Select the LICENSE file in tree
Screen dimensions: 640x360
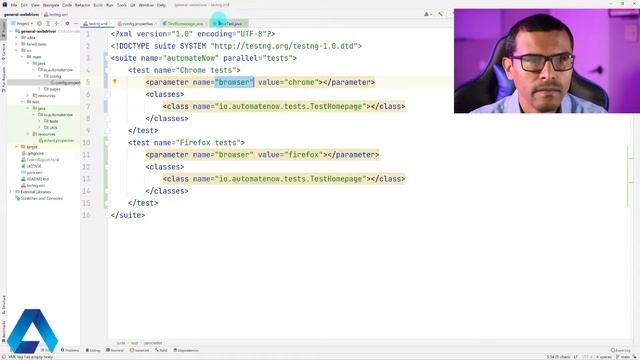[x=31, y=166]
